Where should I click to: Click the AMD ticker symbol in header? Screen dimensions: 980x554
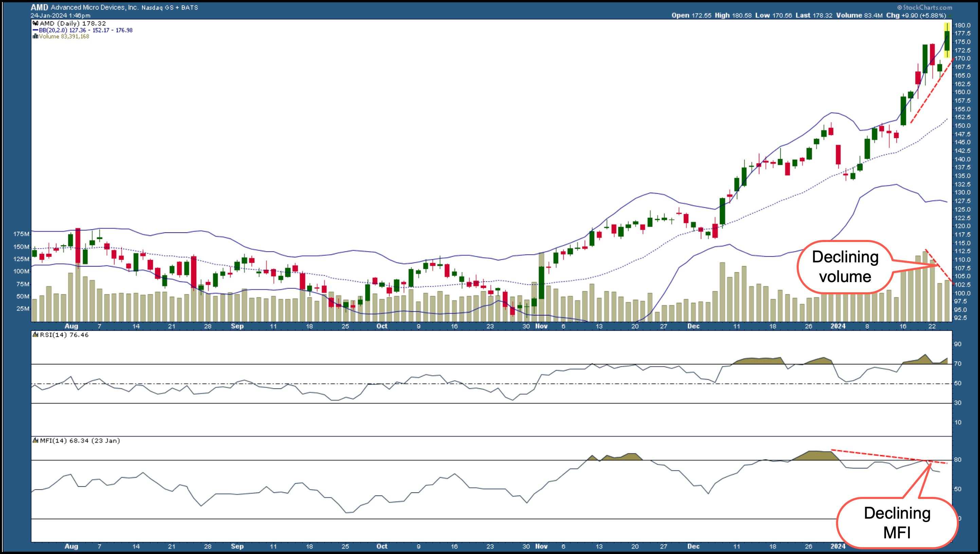[x=39, y=7]
